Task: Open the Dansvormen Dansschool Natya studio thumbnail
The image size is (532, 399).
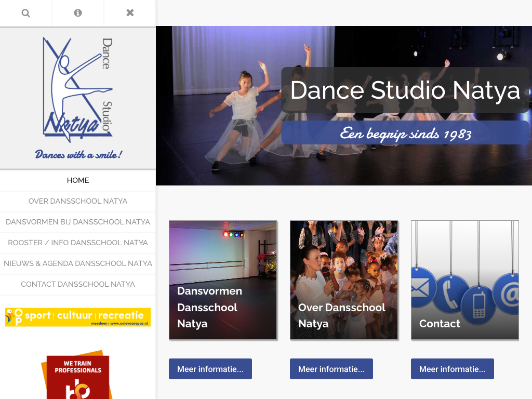Action: 223,280
